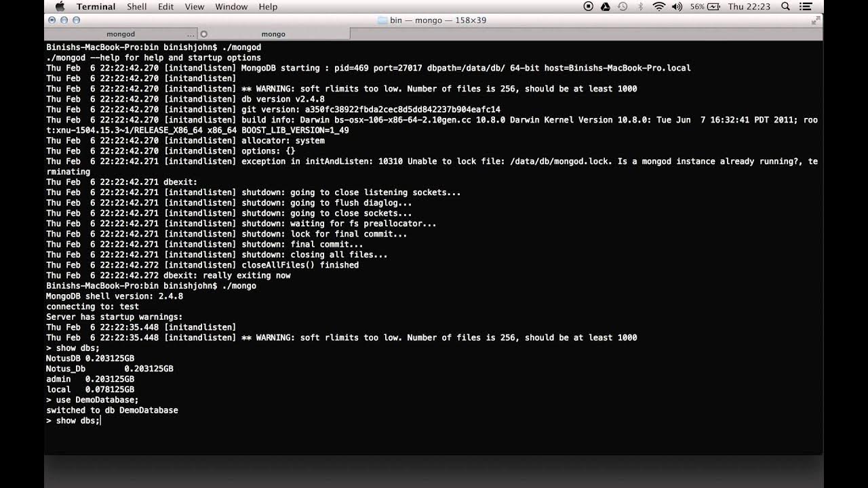Image resolution: width=868 pixels, height=488 pixels.
Task: Open the Terminal application menu
Action: coord(96,7)
